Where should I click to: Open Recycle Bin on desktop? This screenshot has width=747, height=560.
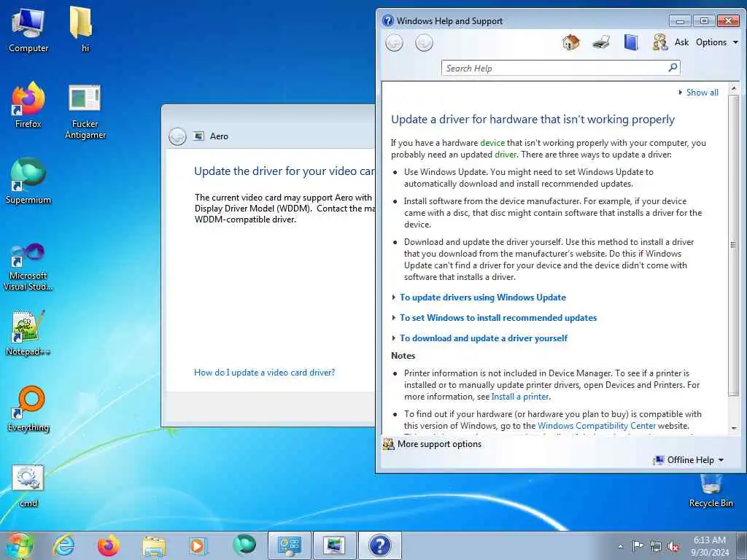[711, 491]
